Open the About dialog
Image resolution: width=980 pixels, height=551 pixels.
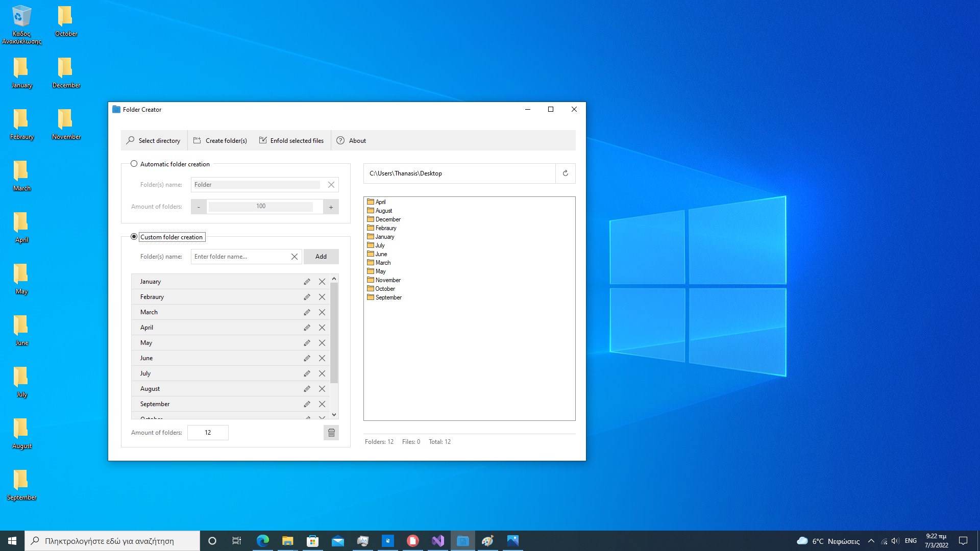point(351,141)
